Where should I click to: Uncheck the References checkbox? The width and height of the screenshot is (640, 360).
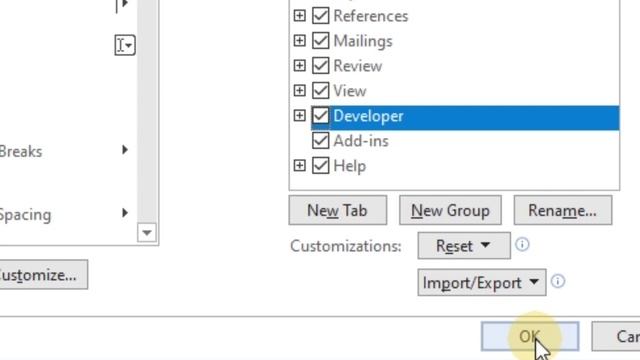coord(320,16)
